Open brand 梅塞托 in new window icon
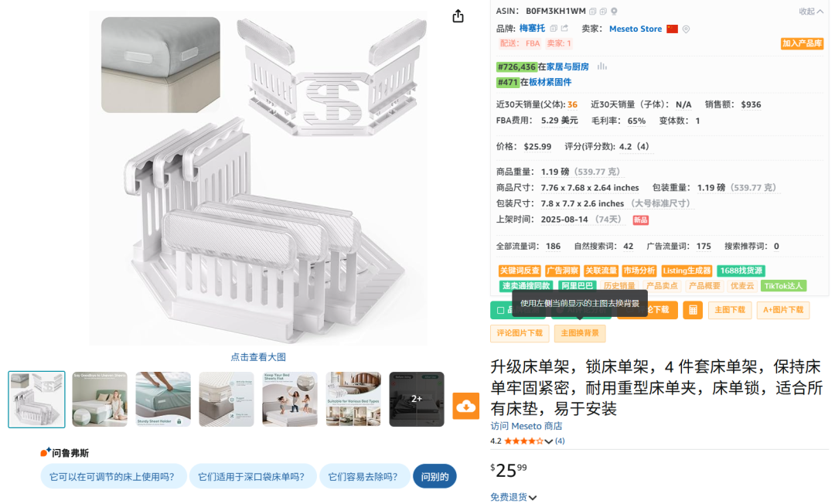This screenshot has height=504, width=835. [x=564, y=29]
